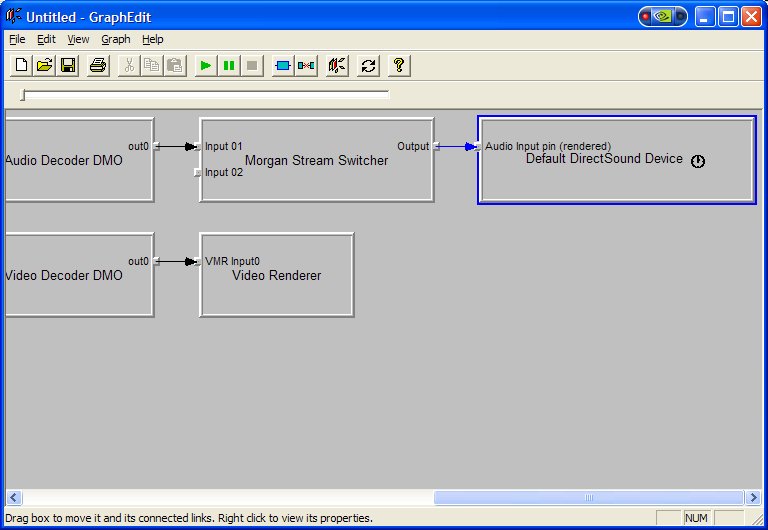Open help with the question mark icon

[399, 65]
